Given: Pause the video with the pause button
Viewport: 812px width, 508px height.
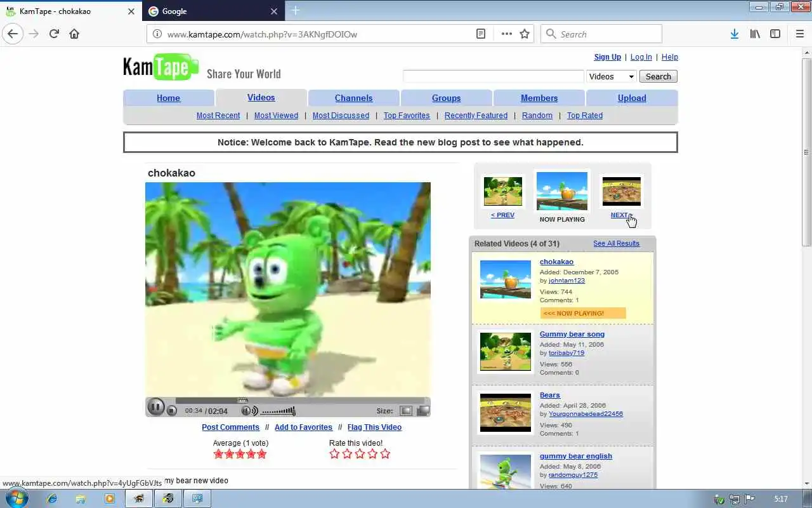Looking at the screenshot, I should click(155, 407).
